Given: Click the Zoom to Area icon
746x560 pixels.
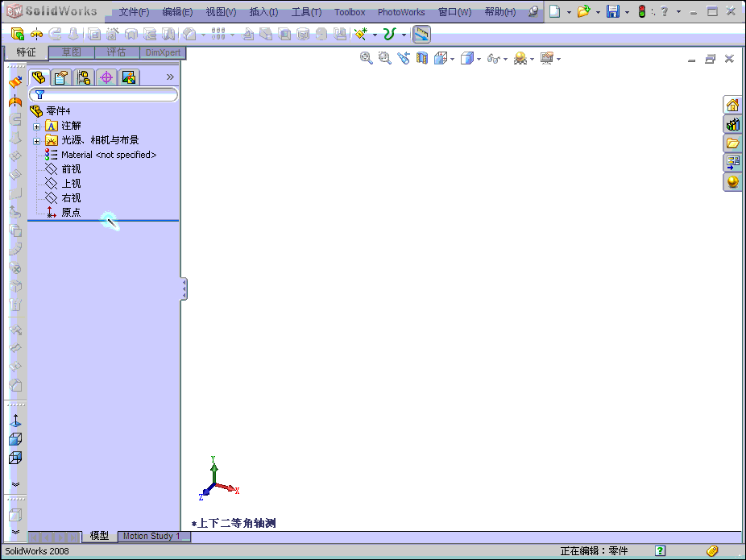Looking at the screenshot, I should (x=385, y=59).
